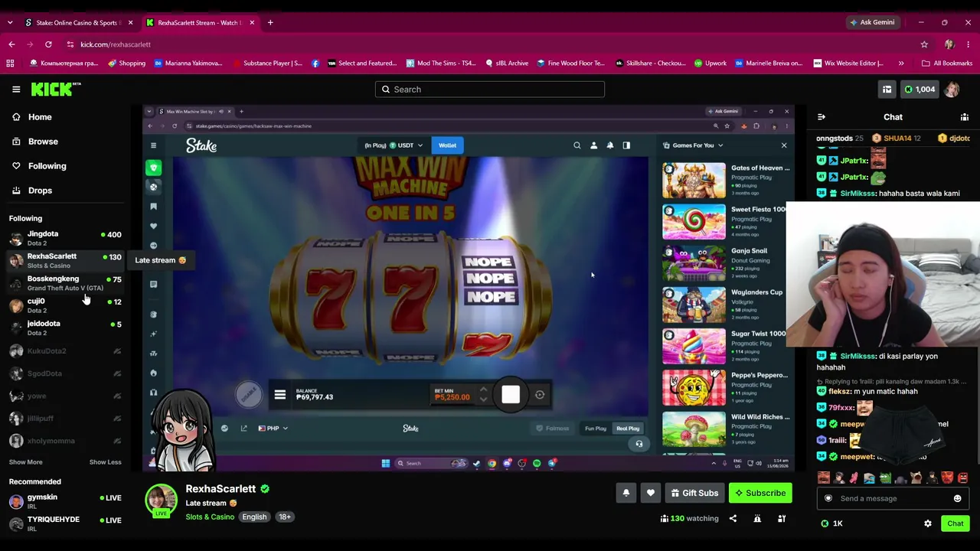The image size is (980, 551).
Task: Open the stream tools icon beside report
Action: 782,519
